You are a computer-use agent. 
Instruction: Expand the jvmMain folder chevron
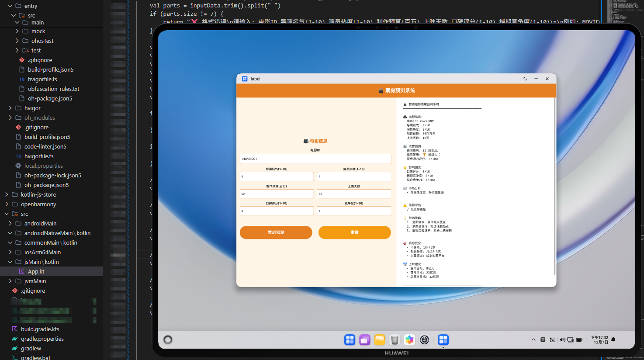click(x=10, y=281)
